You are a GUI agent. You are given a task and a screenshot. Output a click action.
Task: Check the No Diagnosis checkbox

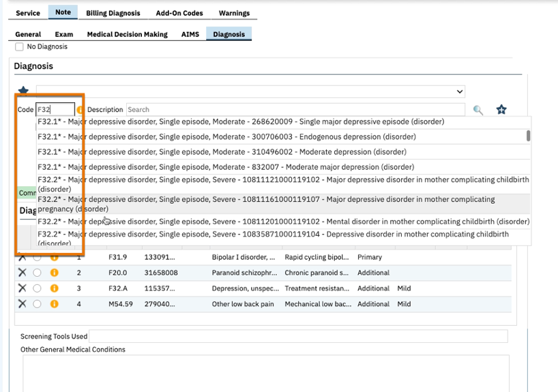coord(19,47)
